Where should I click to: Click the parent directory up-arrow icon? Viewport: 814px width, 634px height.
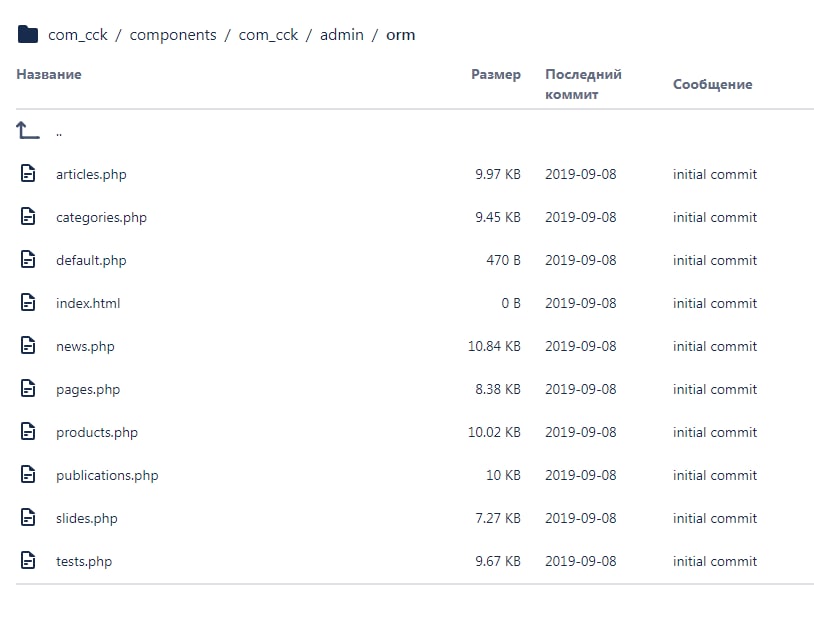coord(28,130)
